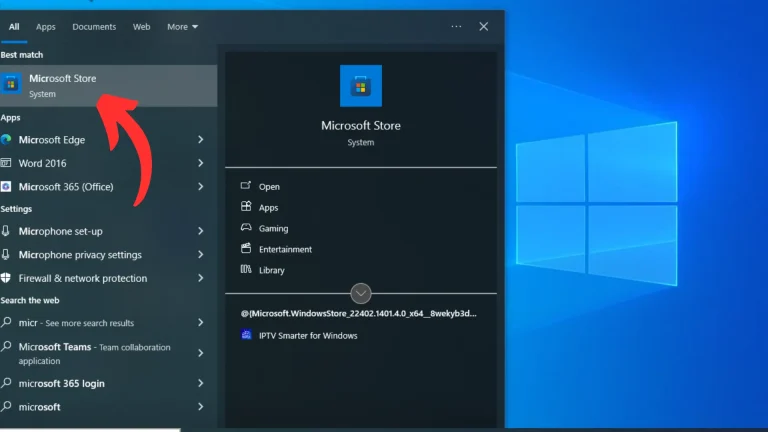Expand Firewall & network protection arrow
This screenshot has height=432, width=768.
pos(201,278)
